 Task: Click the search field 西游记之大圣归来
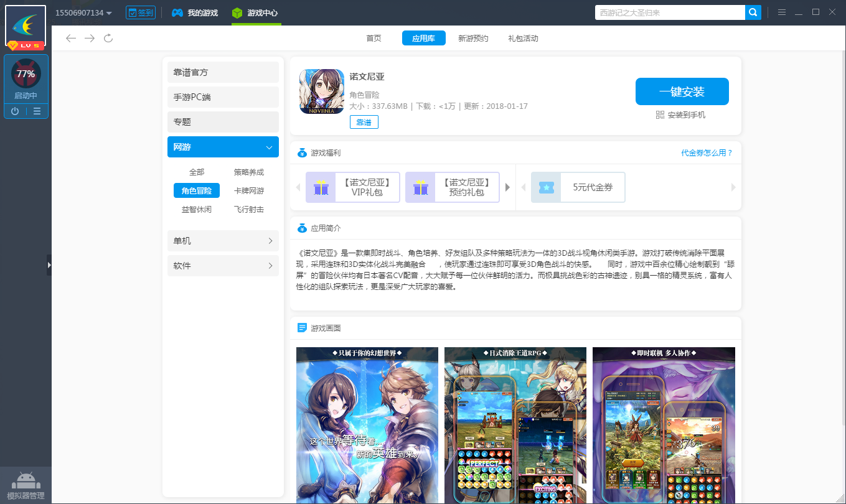click(x=670, y=12)
